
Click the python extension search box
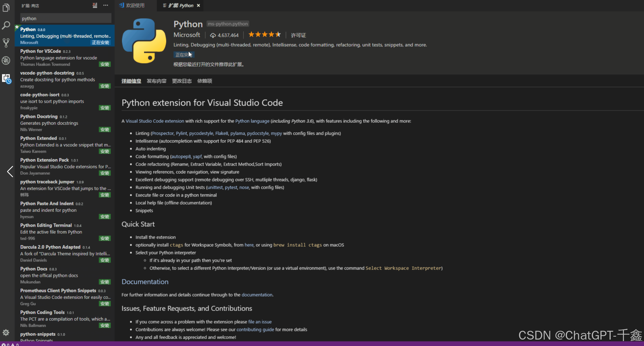[x=66, y=18]
